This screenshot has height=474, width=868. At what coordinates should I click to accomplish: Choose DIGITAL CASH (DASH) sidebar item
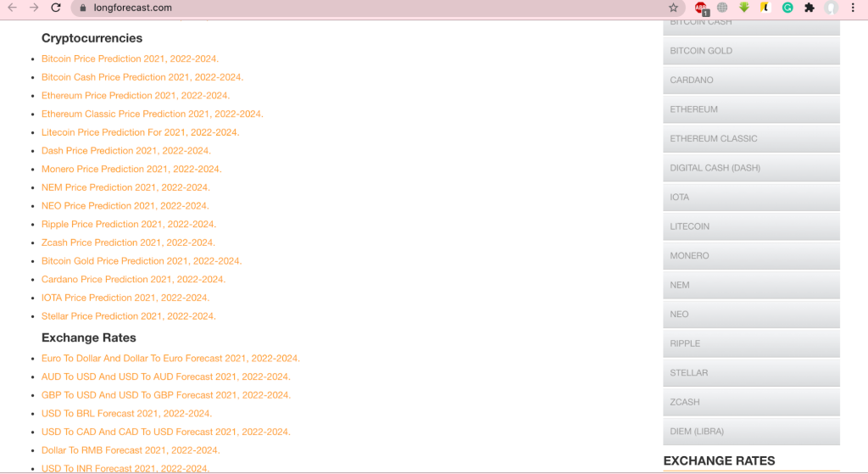pyautogui.click(x=751, y=168)
